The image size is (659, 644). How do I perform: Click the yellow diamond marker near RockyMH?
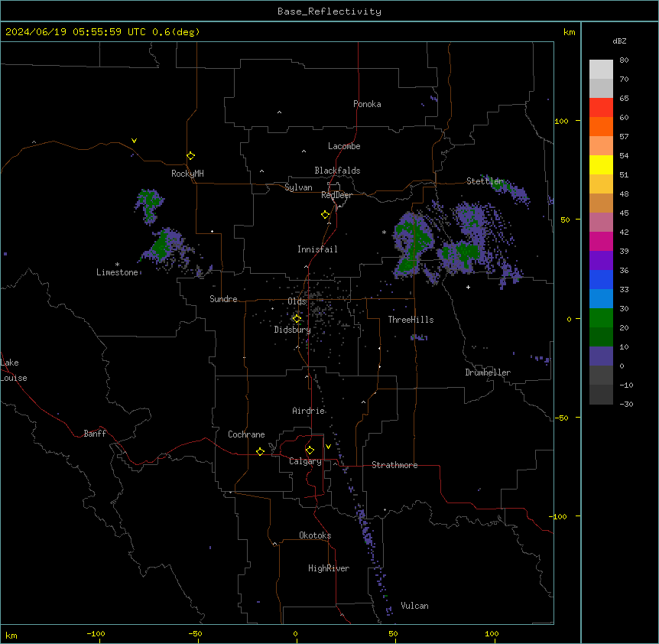point(191,156)
